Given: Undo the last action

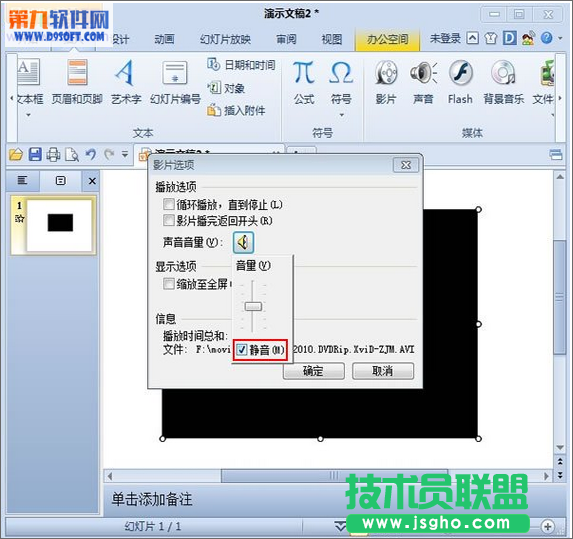Looking at the screenshot, I should tap(91, 155).
